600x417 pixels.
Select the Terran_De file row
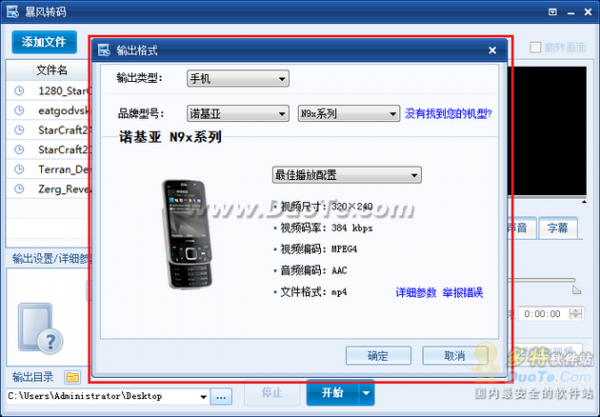tap(48, 169)
